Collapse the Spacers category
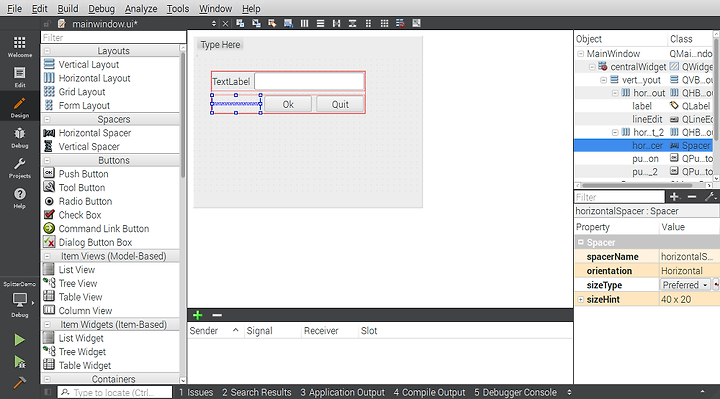Image resolution: width=720 pixels, height=399 pixels. (47, 119)
